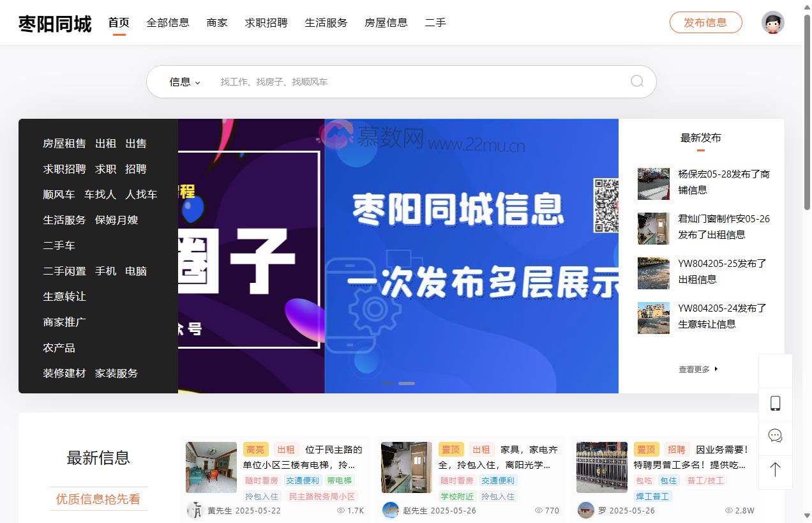The height and width of the screenshot is (523, 812).
Task: Open the 杨保宏 commercial listing link
Action: click(725, 182)
